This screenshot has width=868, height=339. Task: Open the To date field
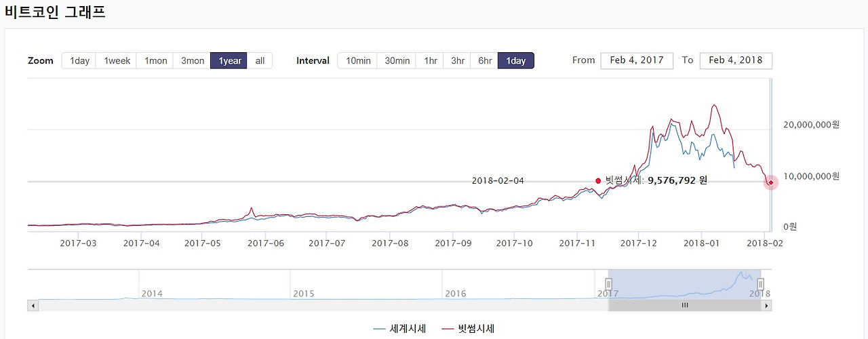(x=736, y=60)
